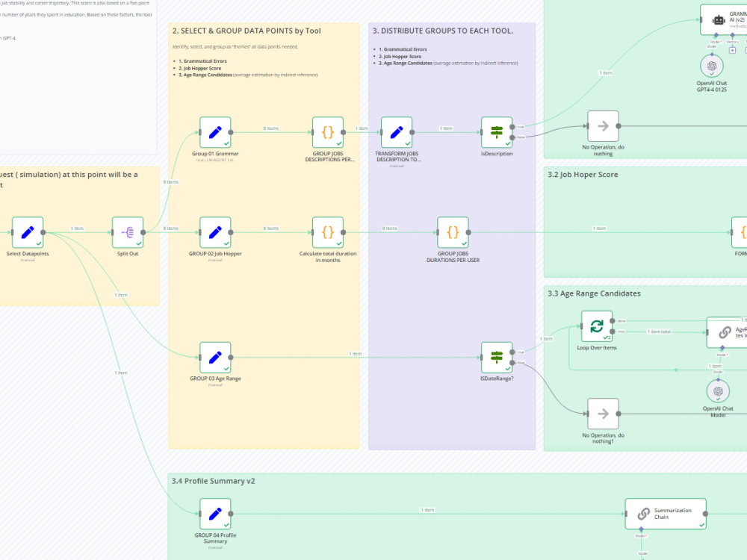Open TRANSFORM JOBS DESCRIPTION TO node
Image resolution: width=747 pixels, height=560 pixels.
(x=397, y=132)
